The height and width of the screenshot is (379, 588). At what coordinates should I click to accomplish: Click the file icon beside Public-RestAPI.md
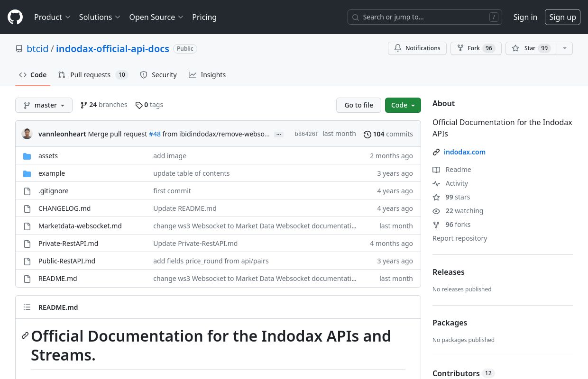pos(27,261)
